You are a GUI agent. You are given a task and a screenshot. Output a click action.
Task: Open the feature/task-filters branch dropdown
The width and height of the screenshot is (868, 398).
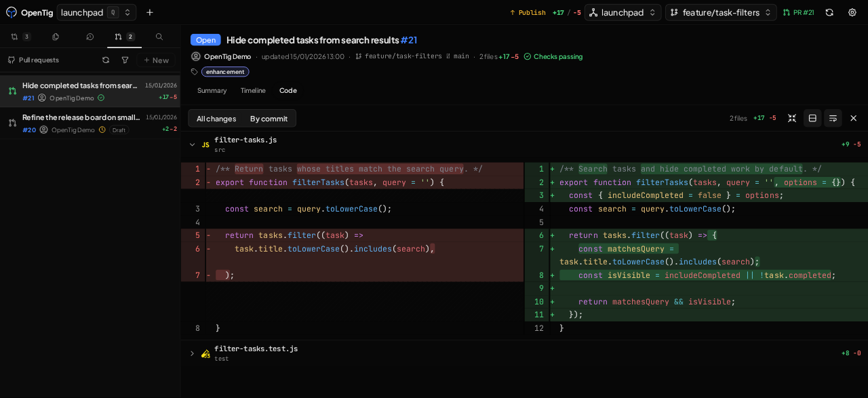[x=721, y=12]
